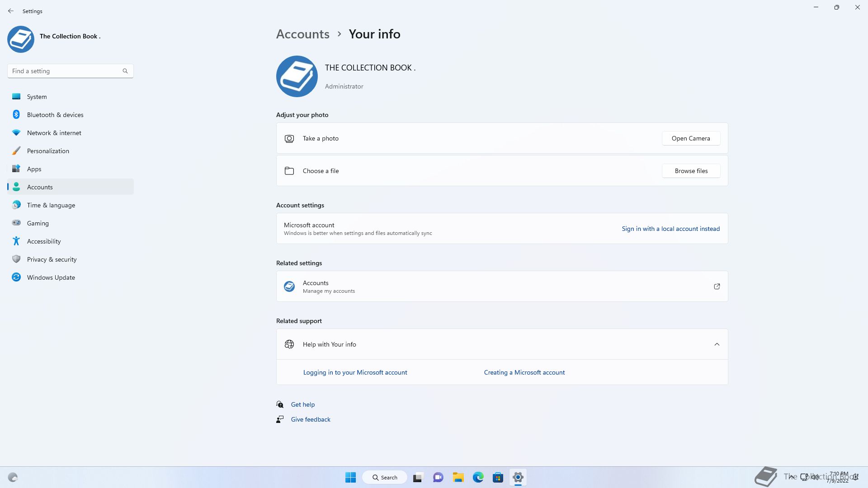Select the Bluetooth & devices icon
The image size is (868, 488).
[16, 114]
